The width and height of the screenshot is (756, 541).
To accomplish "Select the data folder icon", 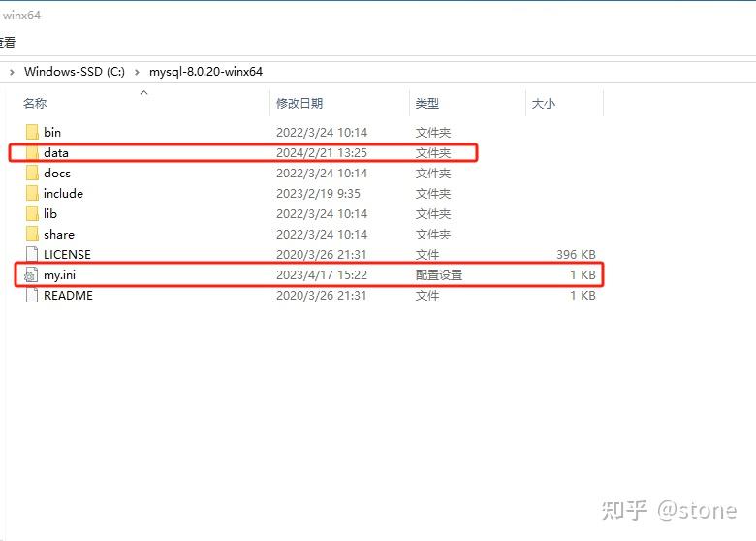I will 32,153.
